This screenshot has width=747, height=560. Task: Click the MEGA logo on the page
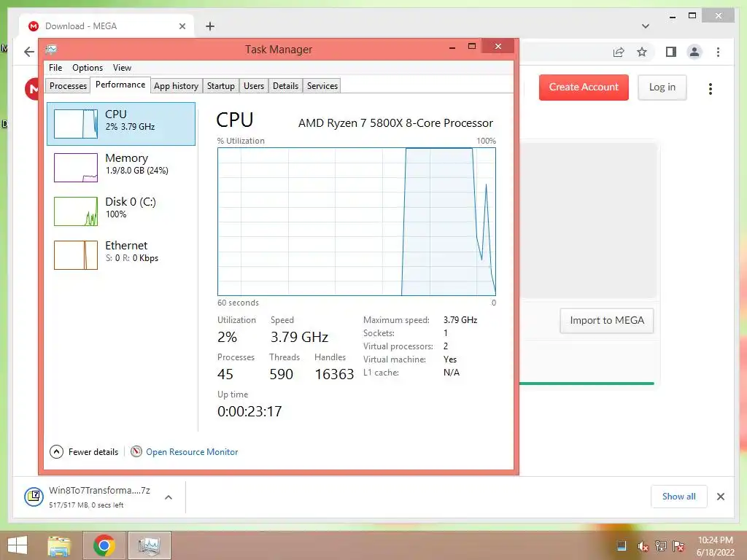tap(32, 88)
